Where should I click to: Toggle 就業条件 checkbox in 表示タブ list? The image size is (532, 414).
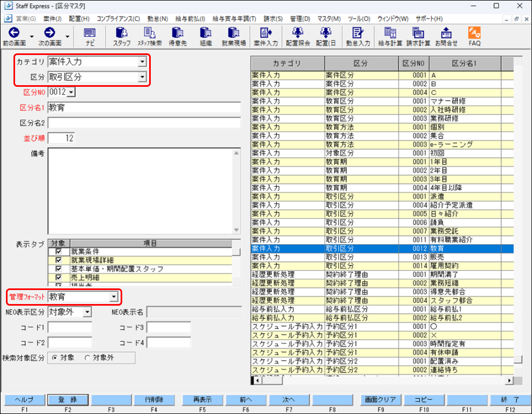pos(59,251)
